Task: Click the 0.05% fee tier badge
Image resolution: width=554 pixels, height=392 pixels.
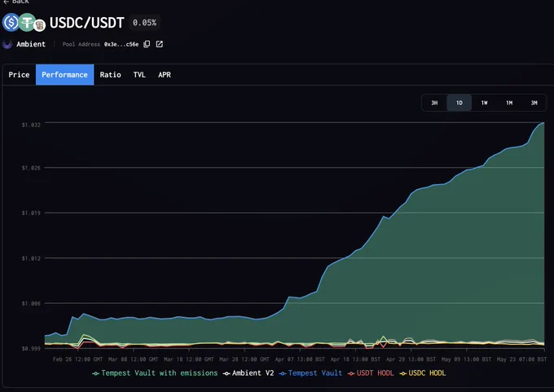Action: coord(144,23)
